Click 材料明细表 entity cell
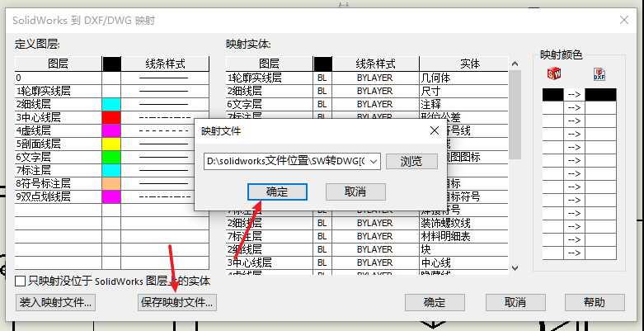 tap(463, 236)
